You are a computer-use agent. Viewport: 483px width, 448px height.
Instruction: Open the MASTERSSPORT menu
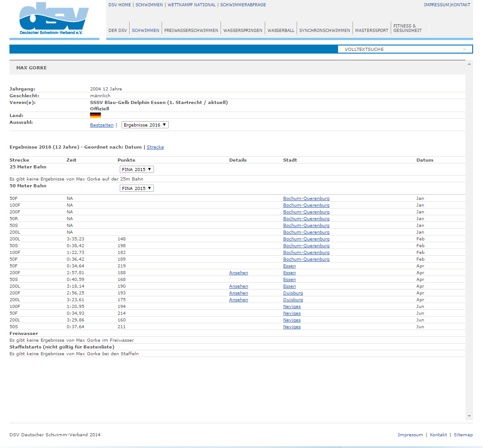(371, 31)
